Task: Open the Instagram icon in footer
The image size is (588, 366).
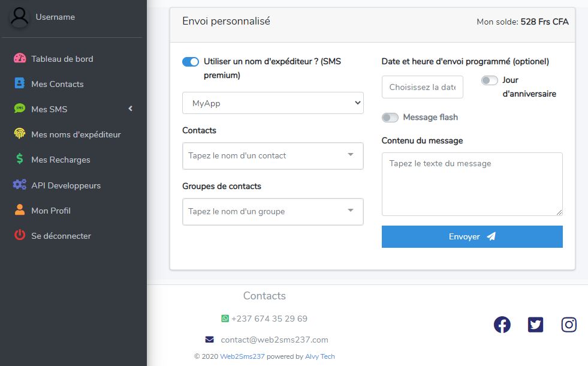Action: [568, 325]
